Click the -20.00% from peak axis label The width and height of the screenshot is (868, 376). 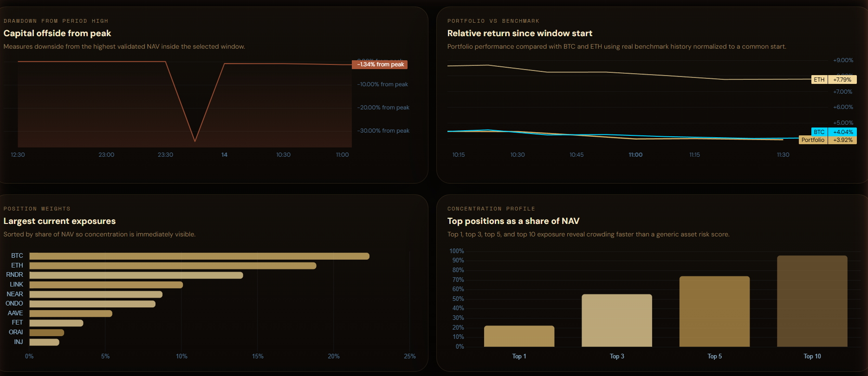coord(383,108)
